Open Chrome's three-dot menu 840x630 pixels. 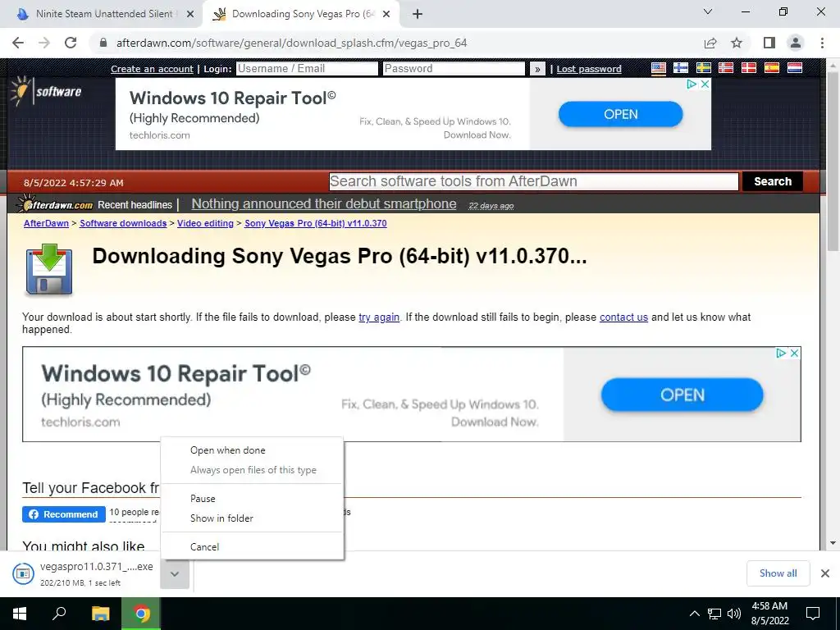tap(822, 43)
